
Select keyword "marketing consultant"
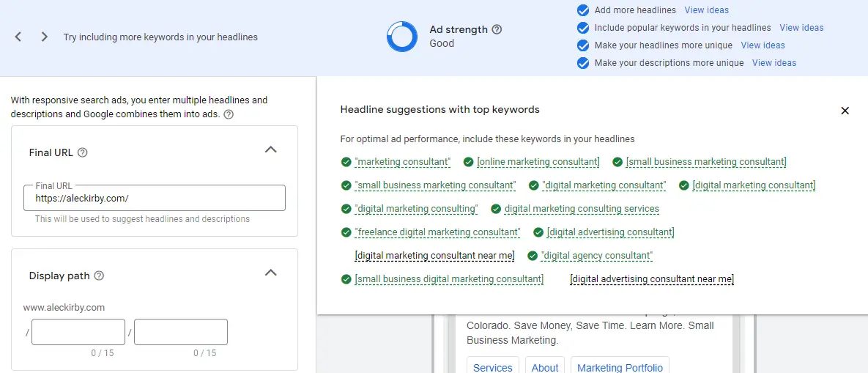[402, 162]
